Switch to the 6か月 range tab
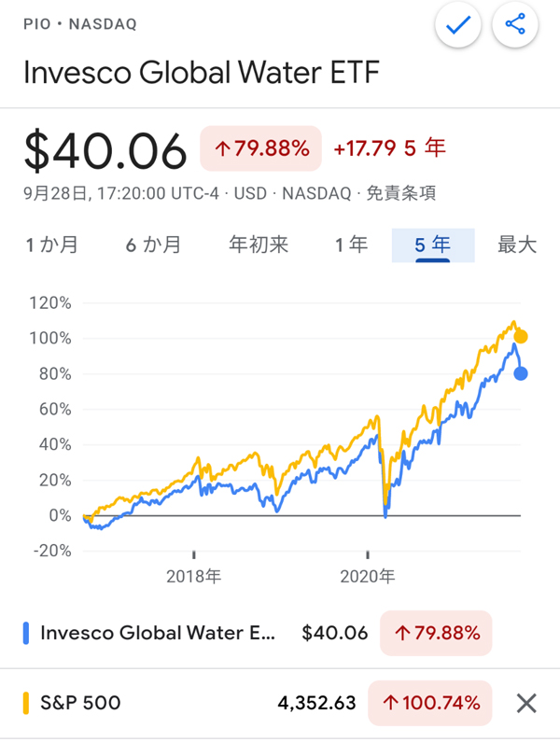The height and width of the screenshot is (742, 560). coord(153,245)
